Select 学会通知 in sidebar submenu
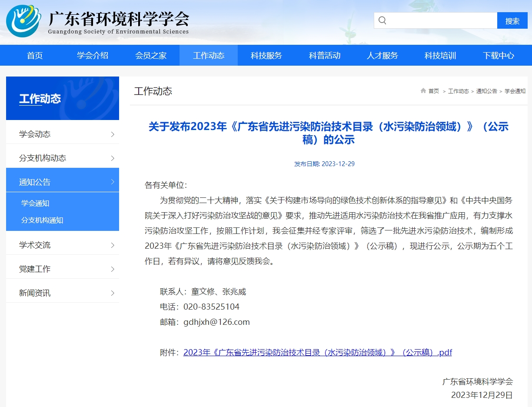532x407 pixels. 35,203
